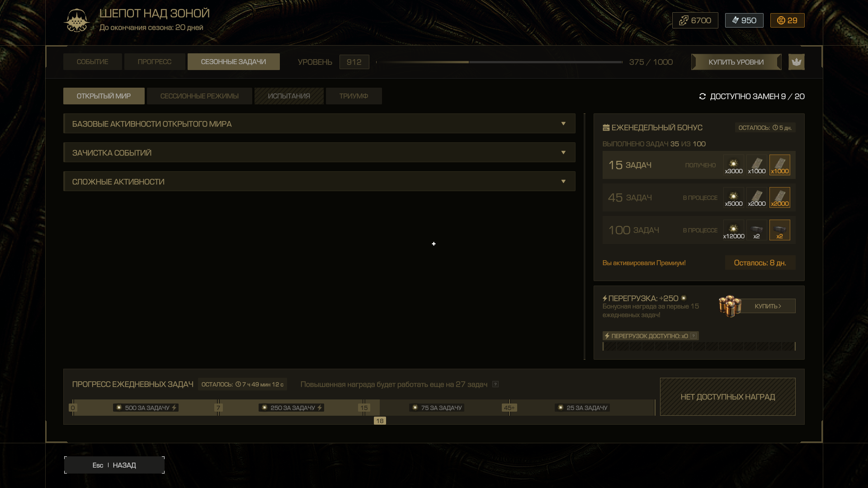The height and width of the screenshot is (488, 868).
Task: Click КУПИТЬ in the overload panel
Action: [x=768, y=306]
